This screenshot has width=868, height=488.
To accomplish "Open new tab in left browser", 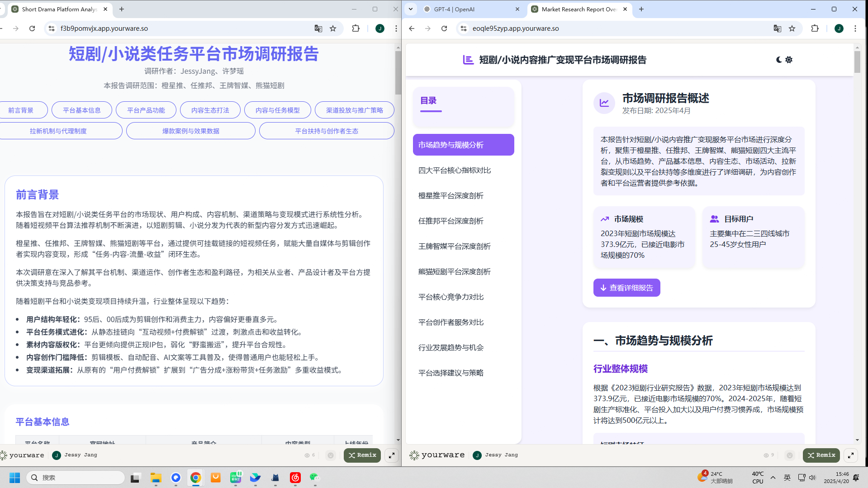I will click(x=122, y=9).
